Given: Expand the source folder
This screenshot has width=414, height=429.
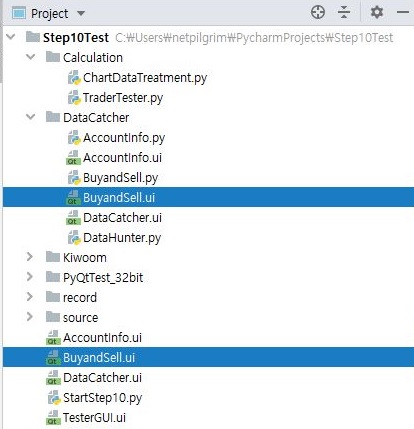Looking at the screenshot, I should (x=30, y=317).
